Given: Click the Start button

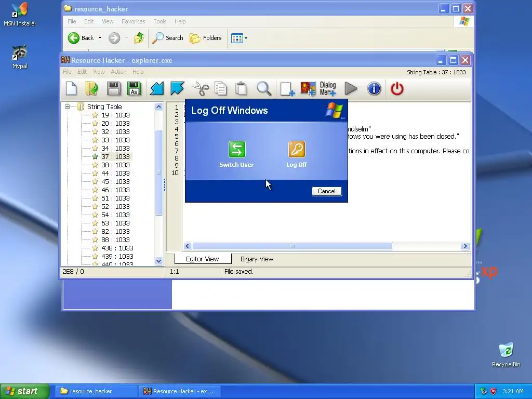Looking at the screenshot, I should point(24,391).
